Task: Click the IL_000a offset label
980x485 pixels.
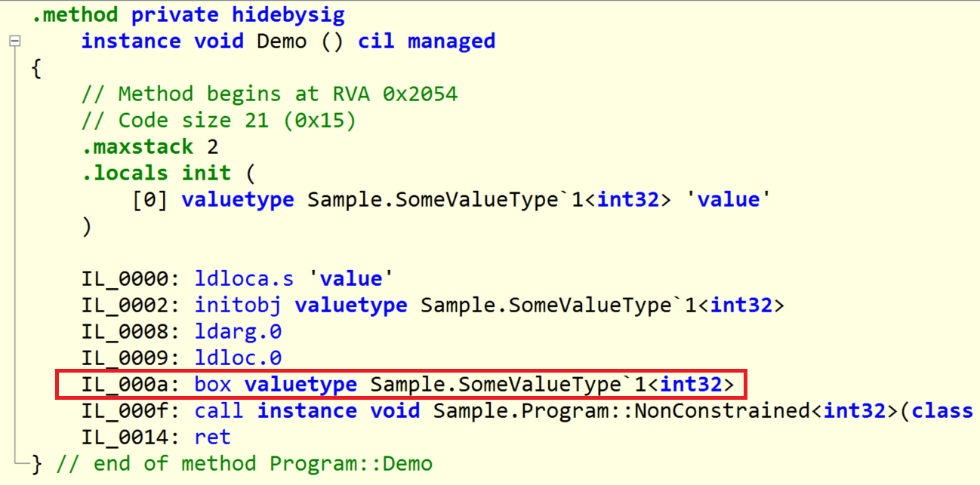Action: point(130,385)
